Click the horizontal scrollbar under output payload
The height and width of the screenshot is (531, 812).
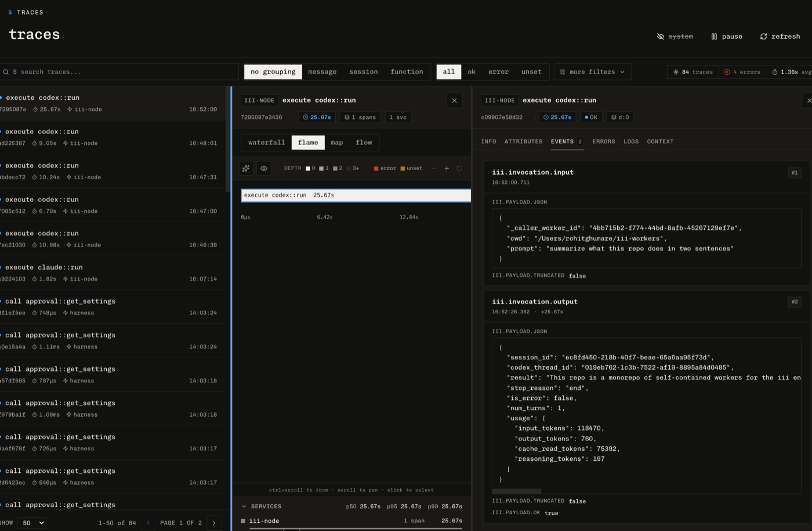516,491
